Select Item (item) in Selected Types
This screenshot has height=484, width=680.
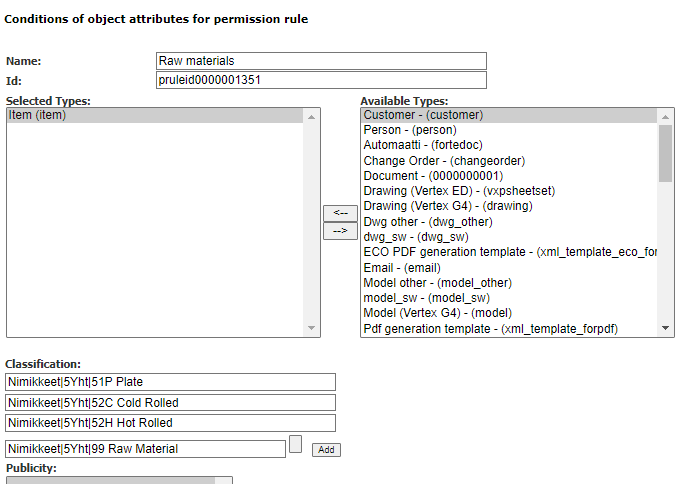point(36,116)
